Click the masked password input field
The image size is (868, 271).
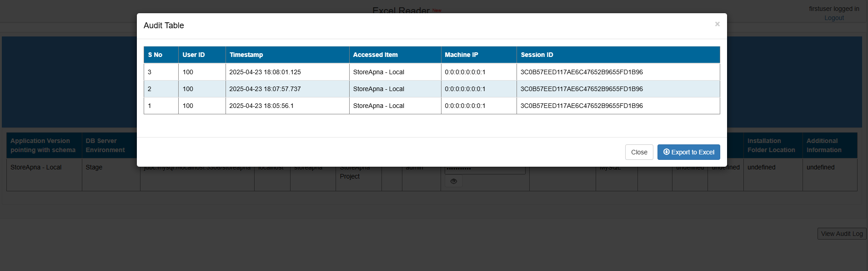point(485,170)
